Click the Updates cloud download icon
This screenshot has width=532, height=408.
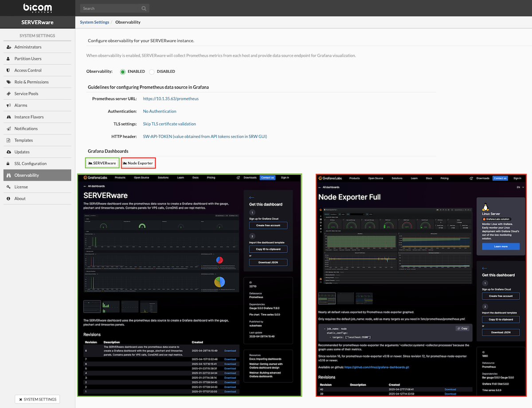click(9, 152)
